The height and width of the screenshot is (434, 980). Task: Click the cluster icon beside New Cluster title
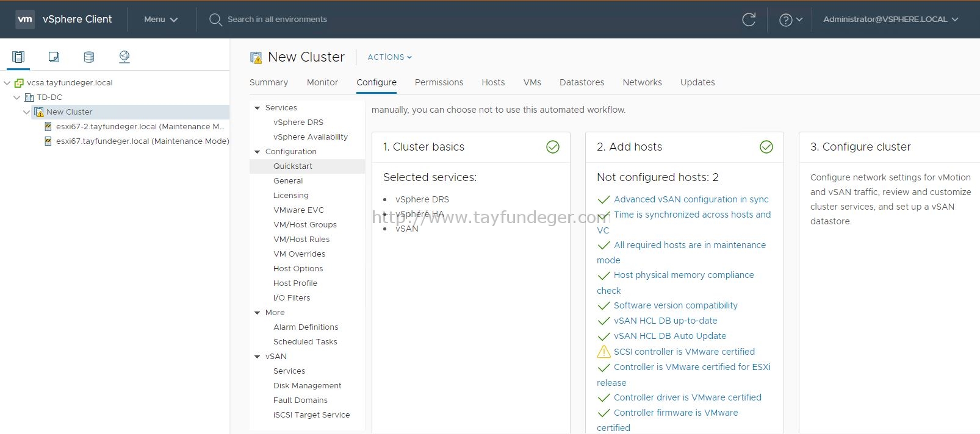pyautogui.click(x=256, y=57)
